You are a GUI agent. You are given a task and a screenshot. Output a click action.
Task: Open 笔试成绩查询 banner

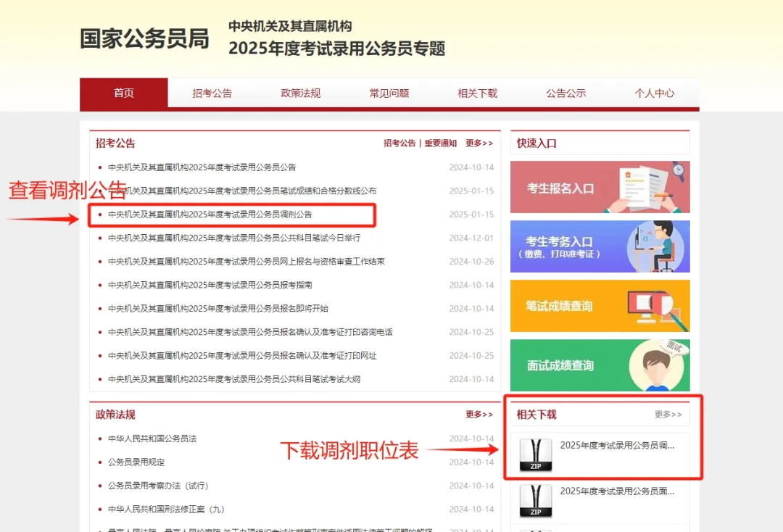600,306
